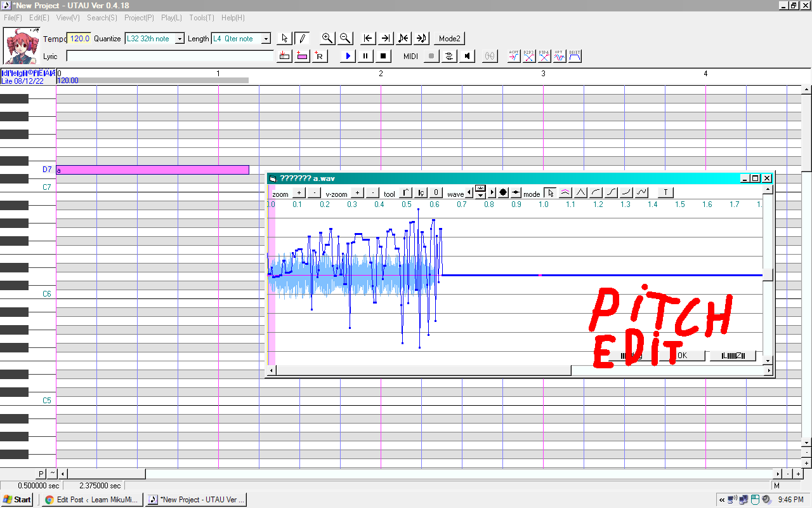Select the pink double-curve mode

point(565,192)
